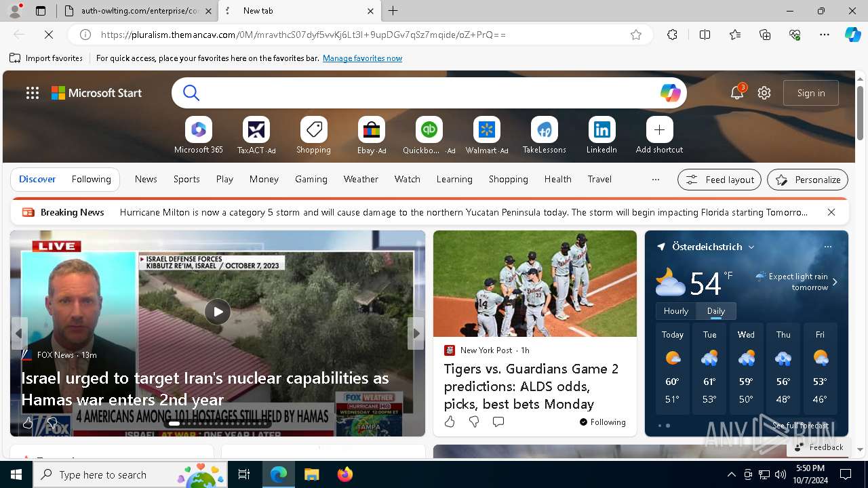The image size is (868, 488).
Task: Select the Following feed tab
Action: tap(91, 179)
